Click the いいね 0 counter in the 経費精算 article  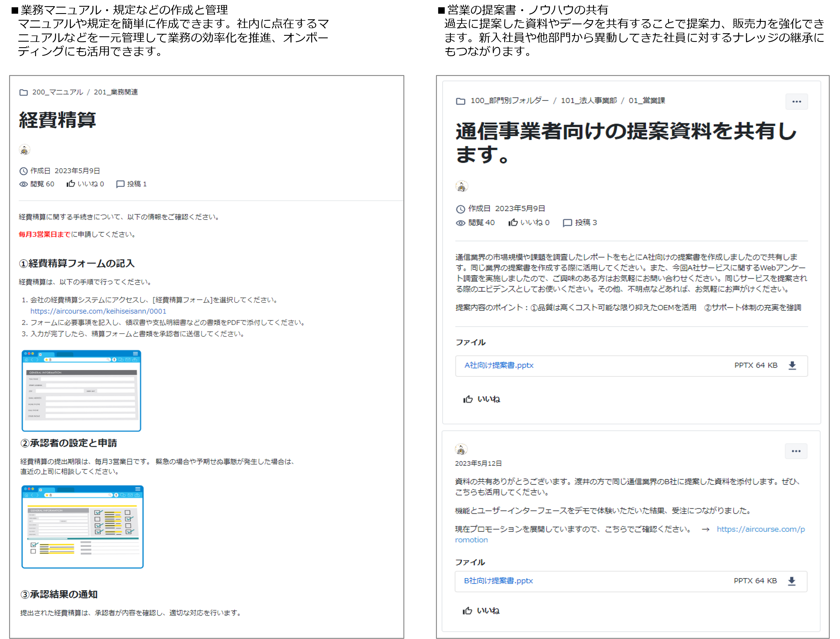[85, 184]
